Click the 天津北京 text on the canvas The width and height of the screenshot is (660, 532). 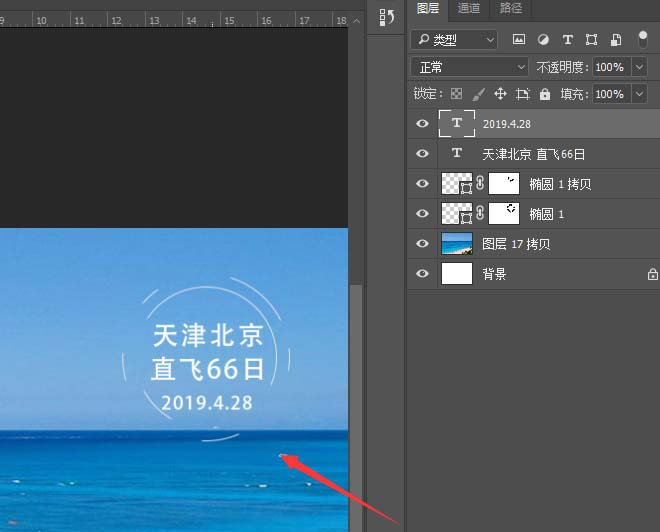coord(208,335)
